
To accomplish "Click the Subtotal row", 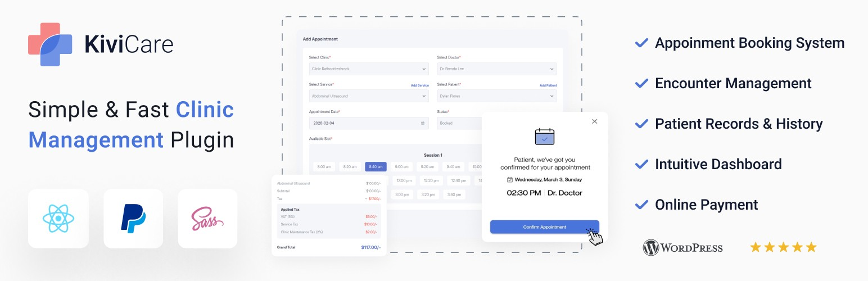I will pyautogui.click(x=329, y=191).
